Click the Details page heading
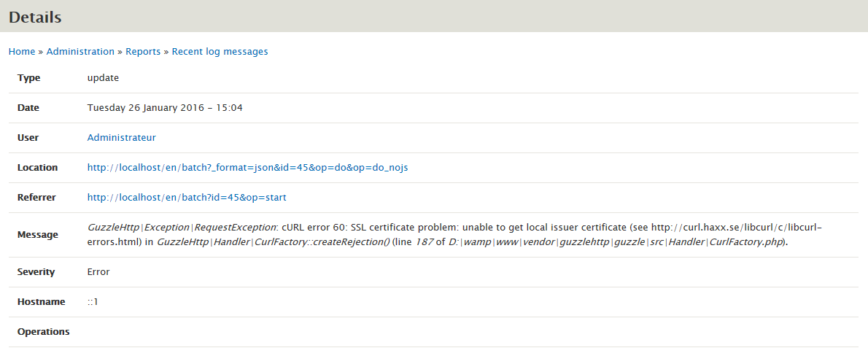 tap(35, 18)
